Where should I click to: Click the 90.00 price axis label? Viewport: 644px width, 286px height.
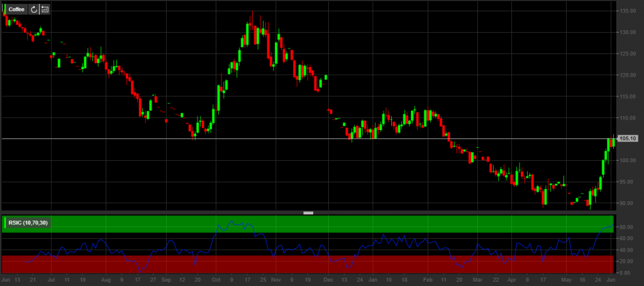(x=628, y=203)
